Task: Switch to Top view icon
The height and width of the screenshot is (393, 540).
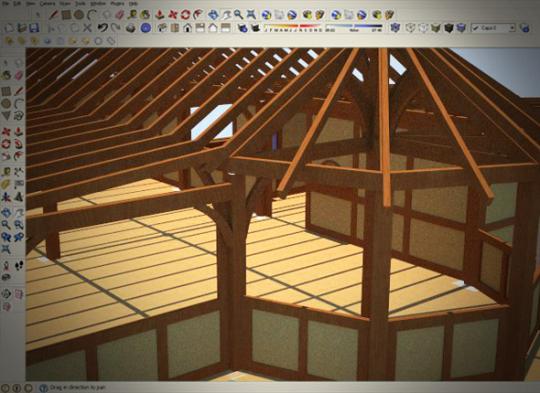Action: pos(175,28)
